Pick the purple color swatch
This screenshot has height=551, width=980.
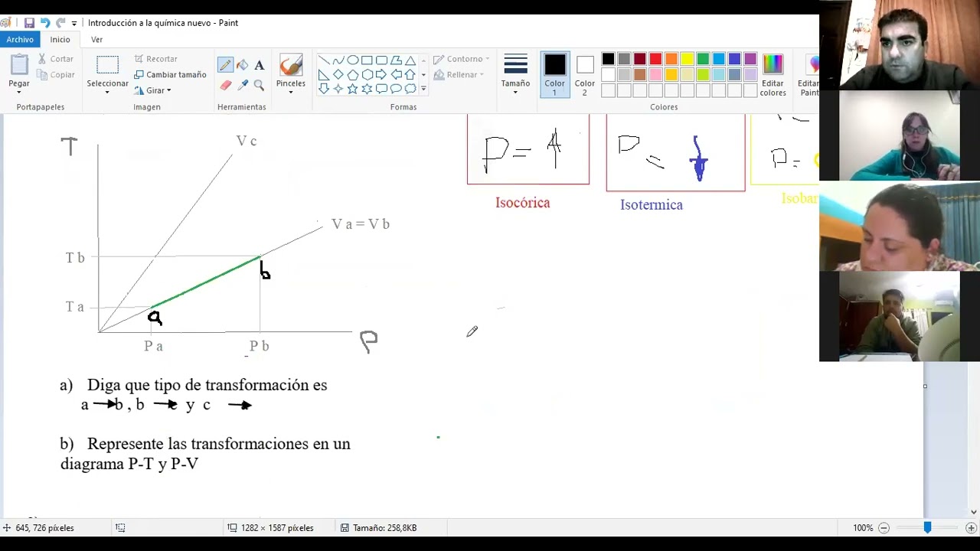750,59
